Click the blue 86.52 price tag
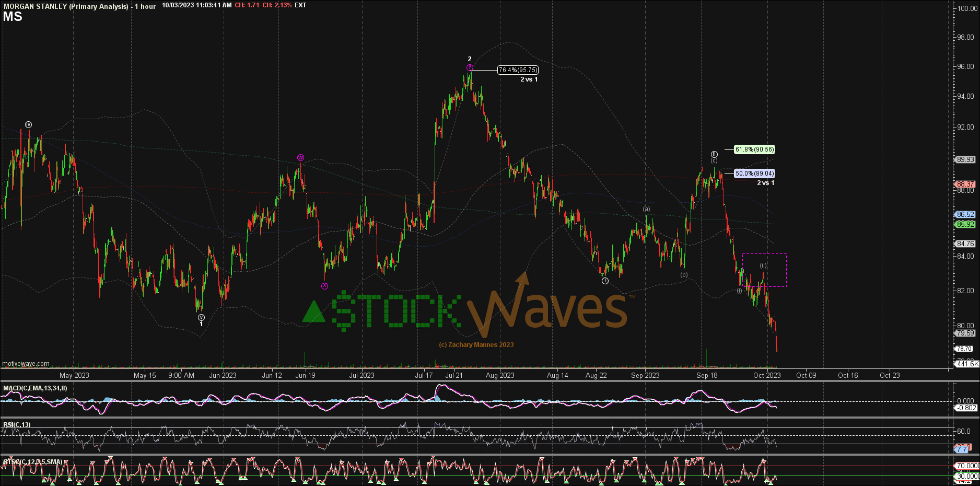 coord(965,215)
